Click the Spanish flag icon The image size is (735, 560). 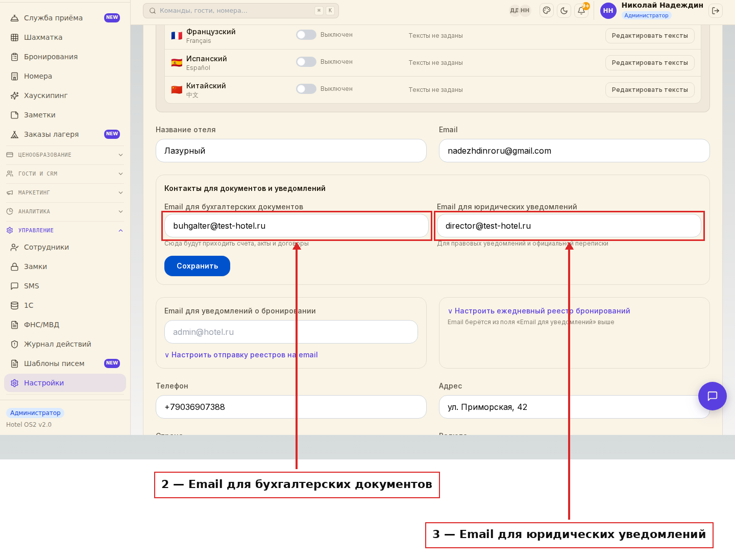pyautogui.click(x=177, y=63)
